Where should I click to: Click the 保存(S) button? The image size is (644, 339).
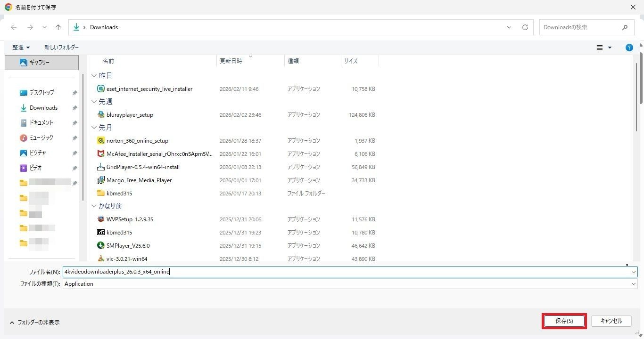point(564,321)
